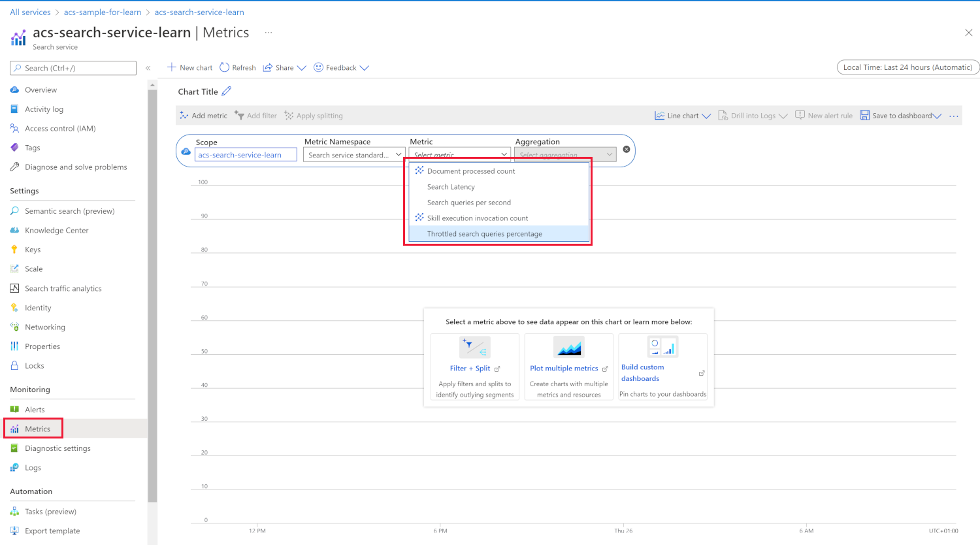Go to acs-sample-for-learn breadcrumb
The width and height of the screenshot is (980, 545).
(103, 12)
